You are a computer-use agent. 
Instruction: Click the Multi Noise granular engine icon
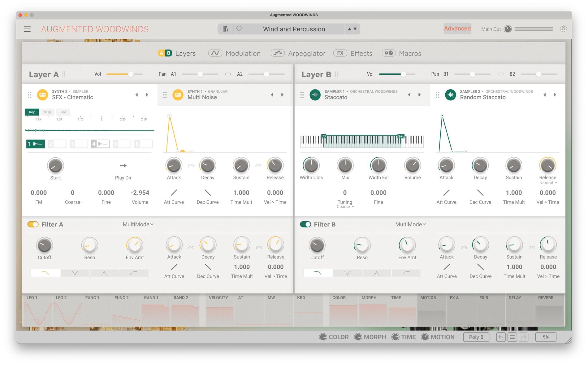click(178, 95)
